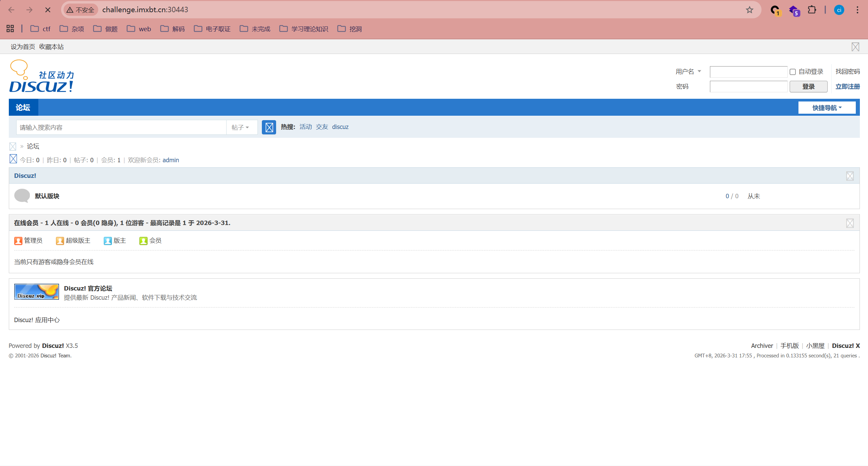Focus the search content input field
This screenshot has width=868, height=466.
tap(121, 128)
